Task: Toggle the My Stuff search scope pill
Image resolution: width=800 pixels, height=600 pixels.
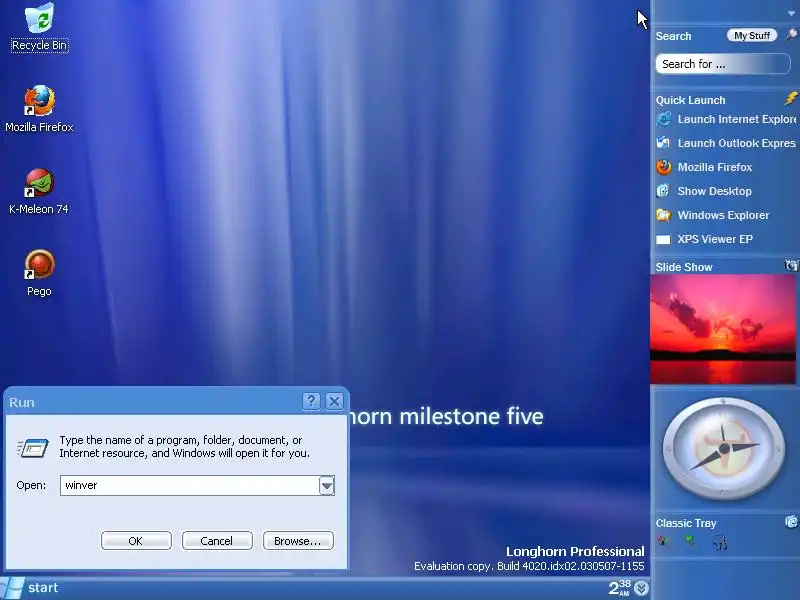Action: tap(752, 35)
